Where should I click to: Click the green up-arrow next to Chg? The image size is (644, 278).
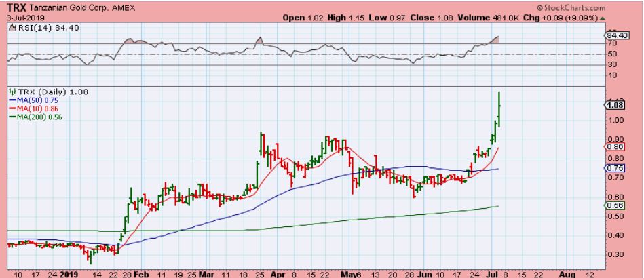point(602,18)
